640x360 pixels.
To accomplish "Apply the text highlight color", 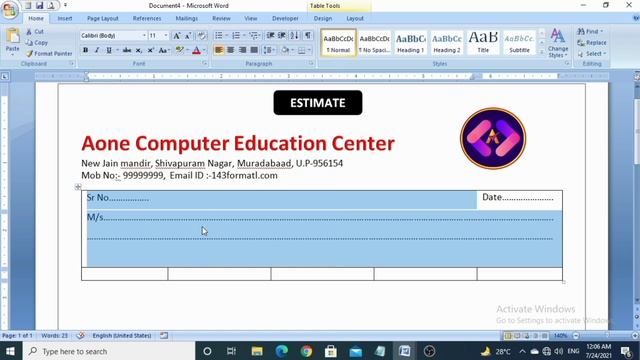I will pos(180,50).
